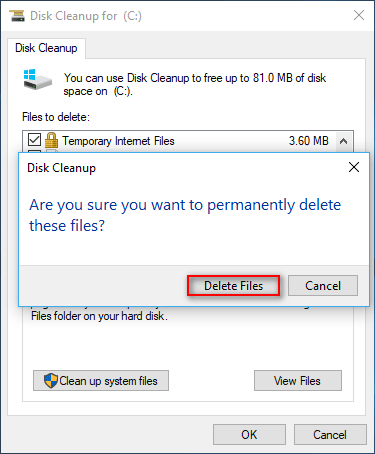Cancel the permanent delete confirmation dialog

coord(323,286)
